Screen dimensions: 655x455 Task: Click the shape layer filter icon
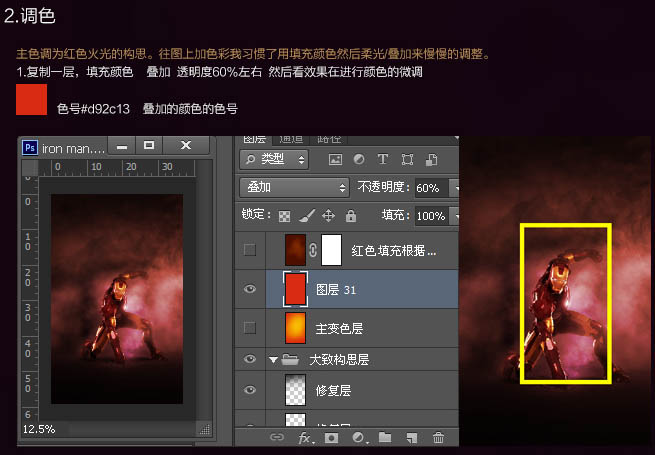tap(407, 160)
